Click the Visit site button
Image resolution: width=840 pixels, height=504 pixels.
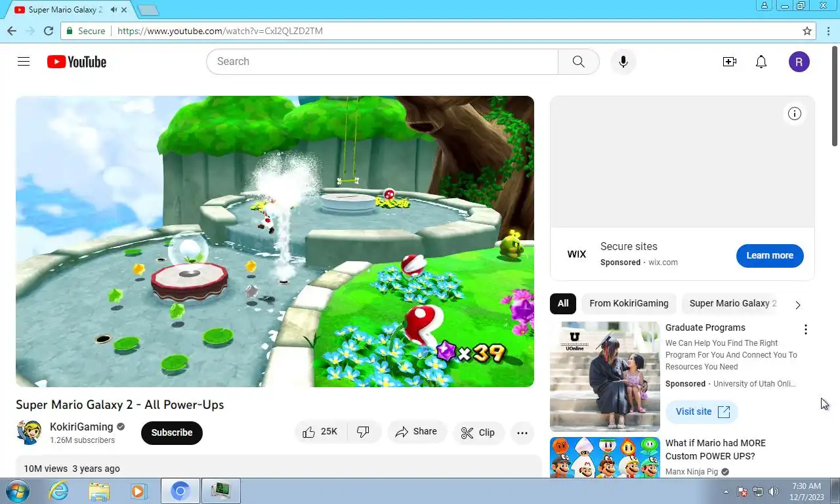702,411
